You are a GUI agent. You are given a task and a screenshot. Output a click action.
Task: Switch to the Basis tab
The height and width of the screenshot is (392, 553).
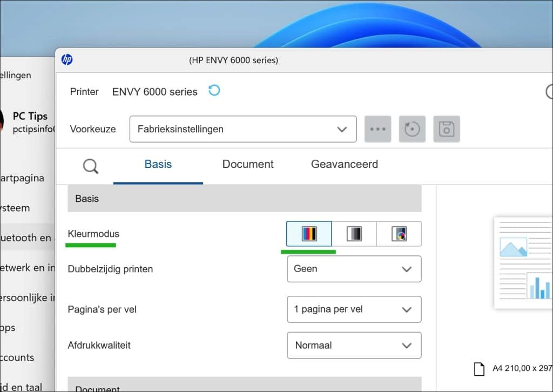(158, 164)
